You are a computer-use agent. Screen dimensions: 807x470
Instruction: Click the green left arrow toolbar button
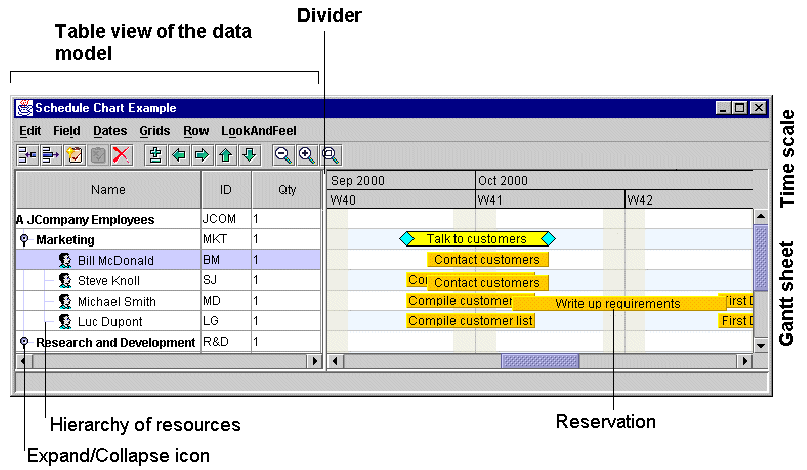tap(178, 155)
